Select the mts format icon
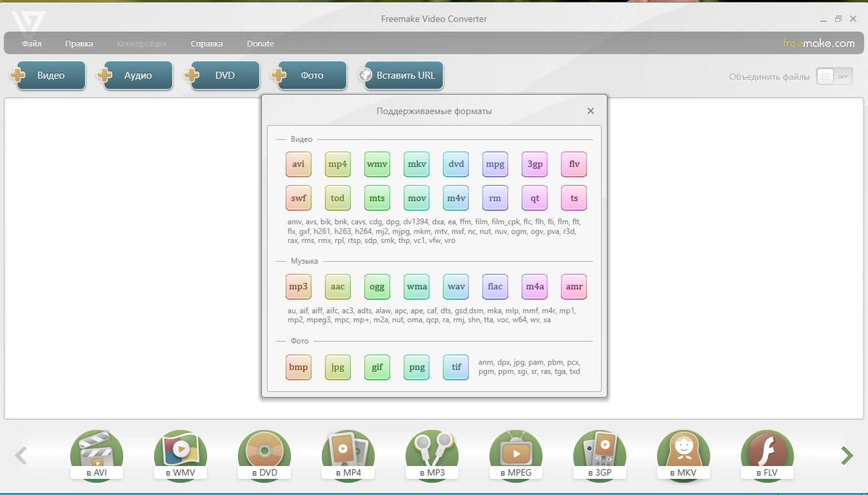 coord(377,198)
